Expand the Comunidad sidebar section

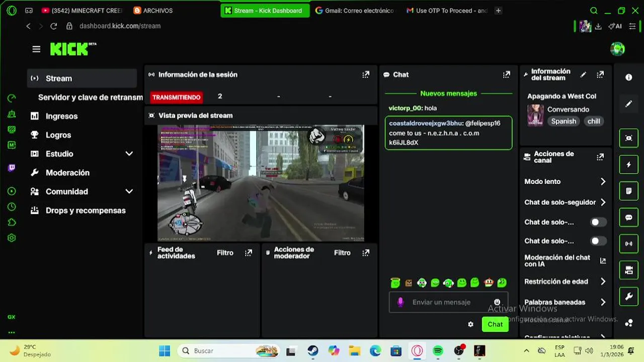click(129, 192)
